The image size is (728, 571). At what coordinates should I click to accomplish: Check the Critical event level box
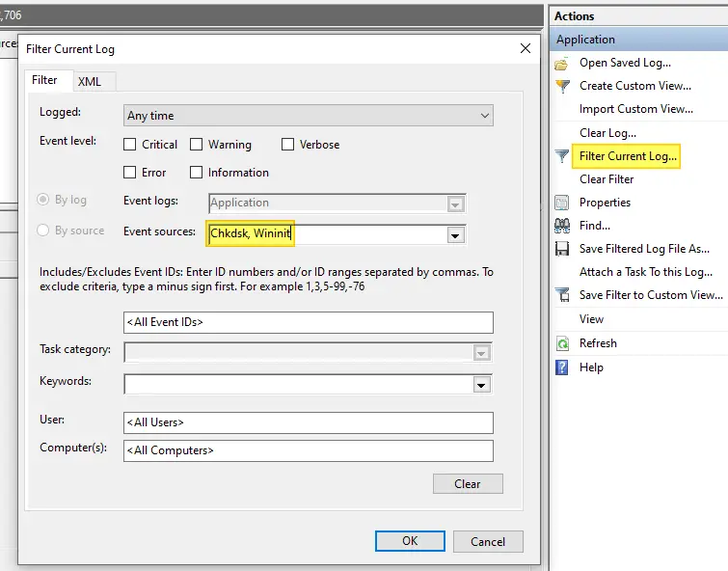pyautogui.click(x=130, y=145)
